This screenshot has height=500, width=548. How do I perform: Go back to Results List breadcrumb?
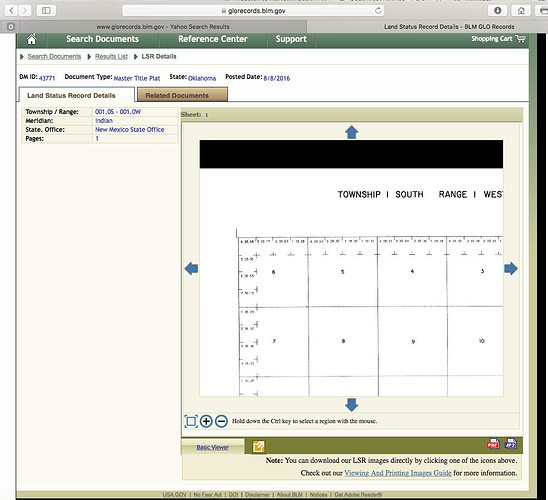tap(111, 57)
